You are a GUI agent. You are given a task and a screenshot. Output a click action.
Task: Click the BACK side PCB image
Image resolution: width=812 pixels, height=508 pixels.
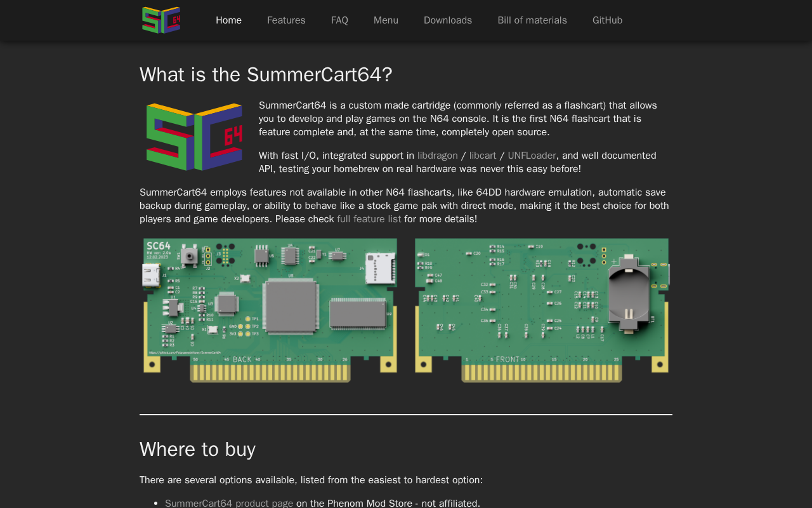point(270,310)
